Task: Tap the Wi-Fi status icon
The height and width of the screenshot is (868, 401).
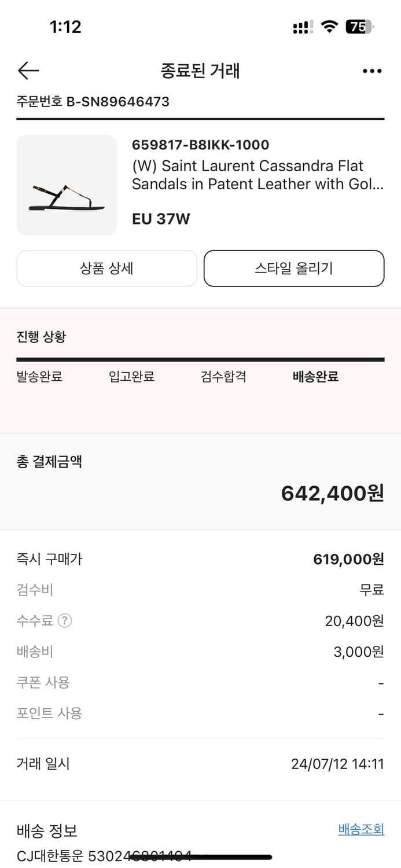Action: pyautogui.click(x=329, y=27)
